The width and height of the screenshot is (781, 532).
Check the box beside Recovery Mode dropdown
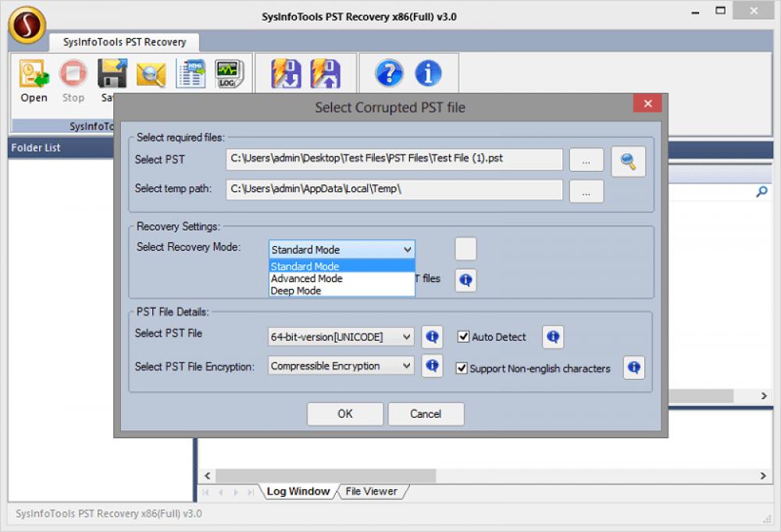465,248
